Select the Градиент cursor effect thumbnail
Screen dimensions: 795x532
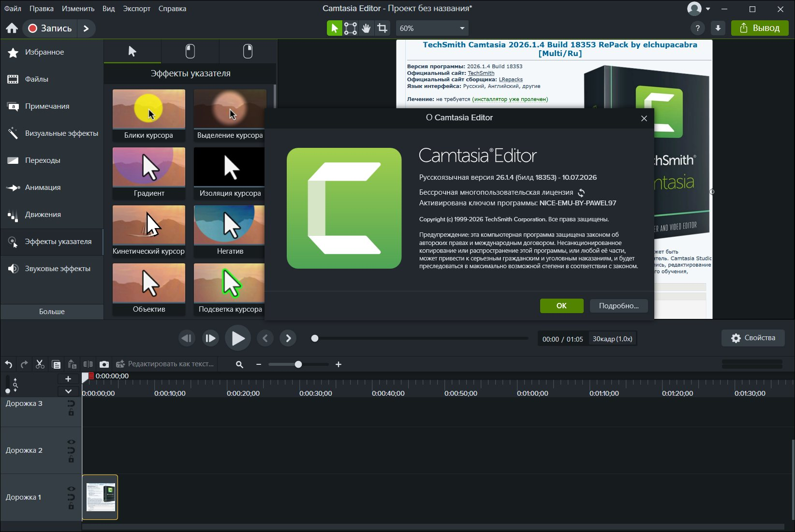pyautogui.click(x=149, y=173)
